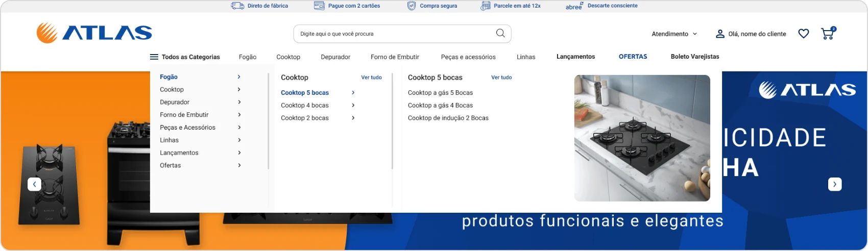The image size is (868, 251).
Task: Focus the product search field
Action: [402, 34]
